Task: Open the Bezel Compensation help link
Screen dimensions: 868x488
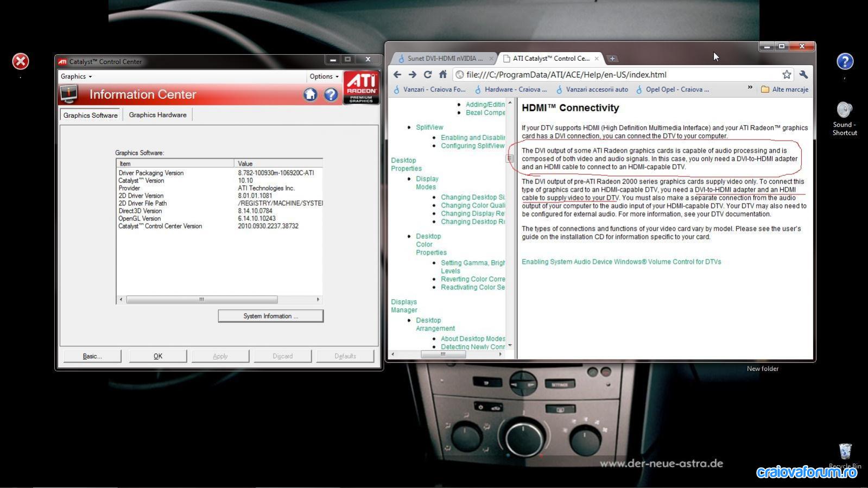Action: (485, 113)
